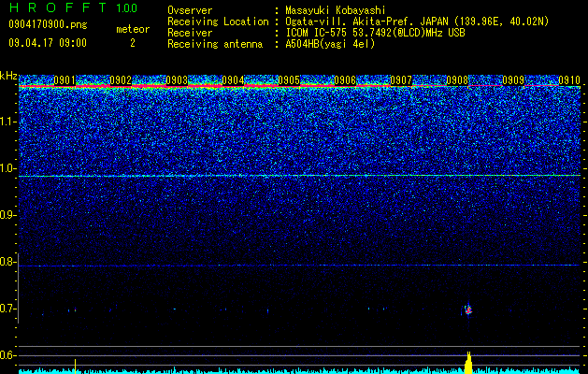Viewport: 588px width, 374px height.
Task: Click the 0903 time marker label
Action: pyautogui.click(x=177, y=79)
